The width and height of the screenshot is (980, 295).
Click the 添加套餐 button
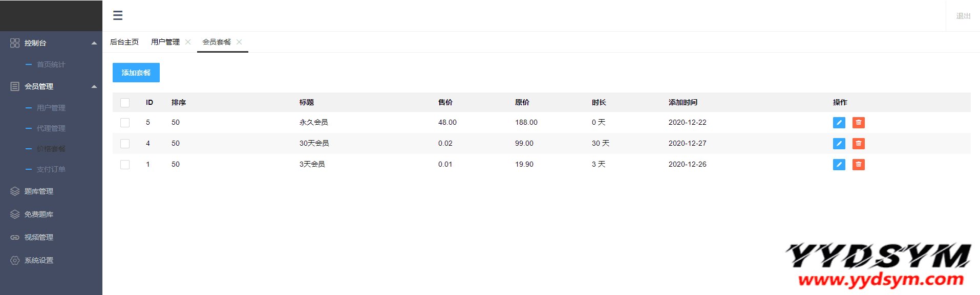[x=136, y=73]
